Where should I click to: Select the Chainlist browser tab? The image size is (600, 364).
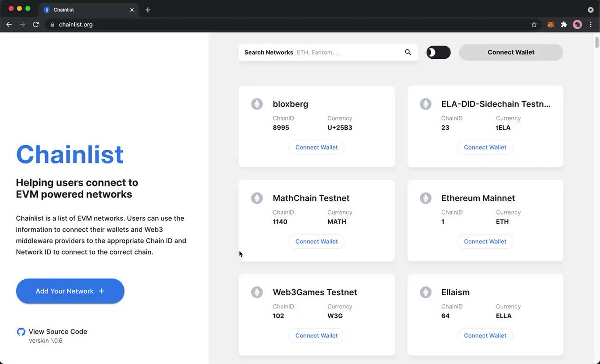[89, 10]
